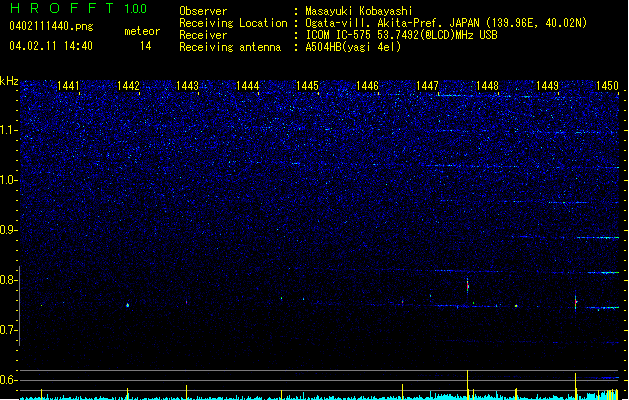This screenshot has height=400, width=629.
Task: Click the kHz axis unit label
Action: [9, 81]
